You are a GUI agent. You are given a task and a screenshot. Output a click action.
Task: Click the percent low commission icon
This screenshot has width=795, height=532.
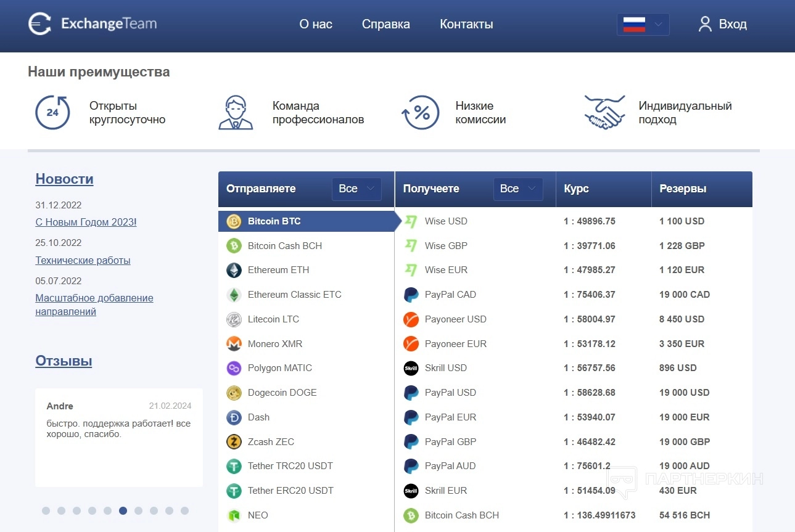pyautogui.click(x=420, y=112)
